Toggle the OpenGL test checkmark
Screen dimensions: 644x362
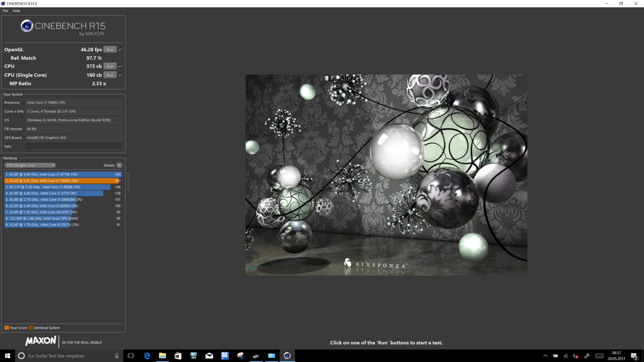[x=120, y=49]
